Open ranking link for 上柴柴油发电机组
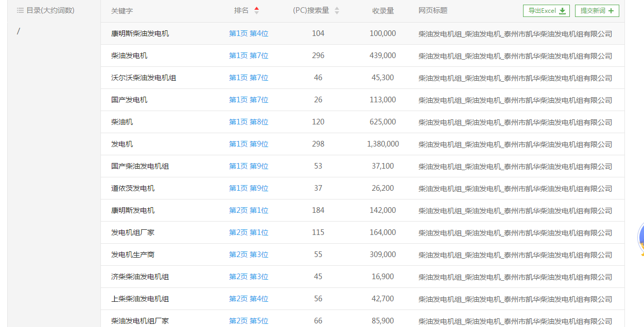 [249, 299]
